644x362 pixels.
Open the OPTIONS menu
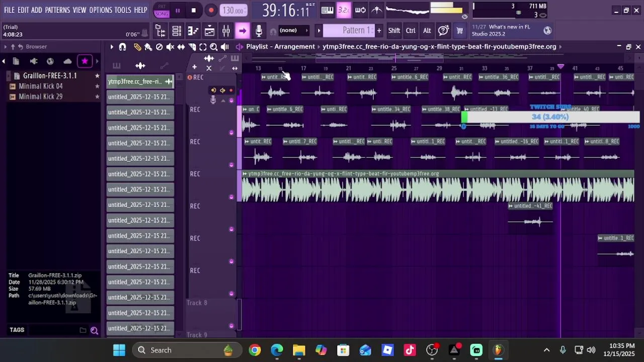coord(101,10)
